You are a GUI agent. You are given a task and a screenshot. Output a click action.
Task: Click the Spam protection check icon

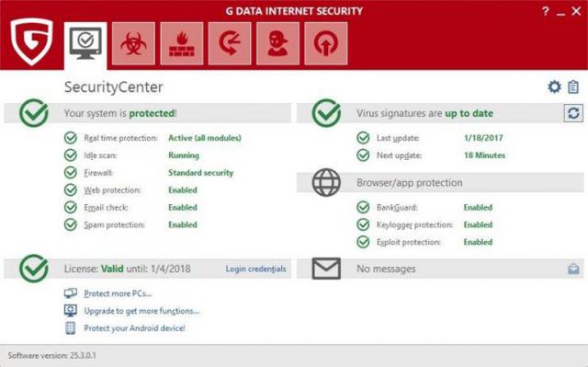pos(71,224)
